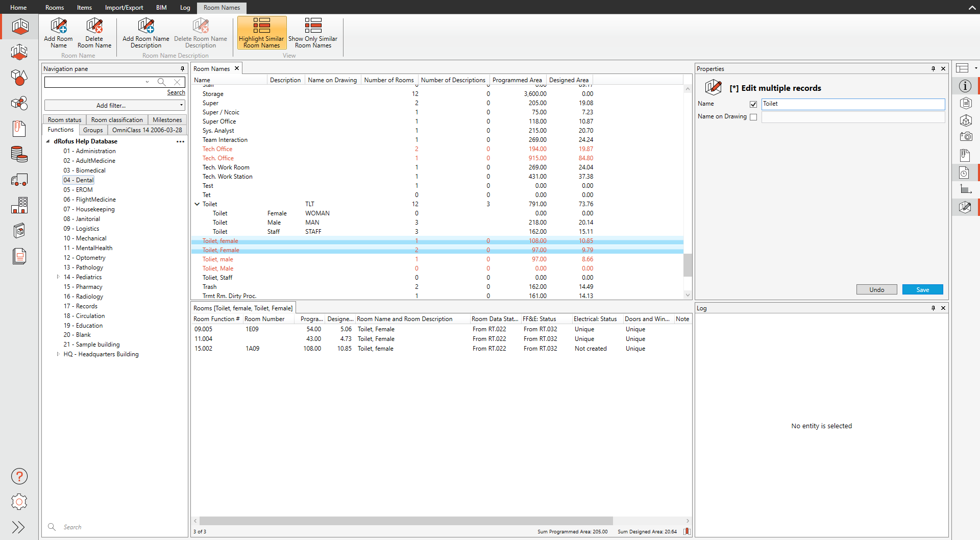This screenshot has height=540, width=980.
Task: Click Show Only Similar Room Names
Action: [x=313, y=33]
